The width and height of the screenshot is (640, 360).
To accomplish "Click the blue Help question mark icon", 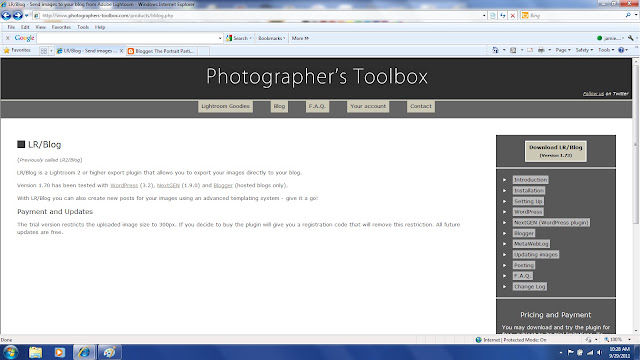I will pyautogui.click(x=621, y=50).
